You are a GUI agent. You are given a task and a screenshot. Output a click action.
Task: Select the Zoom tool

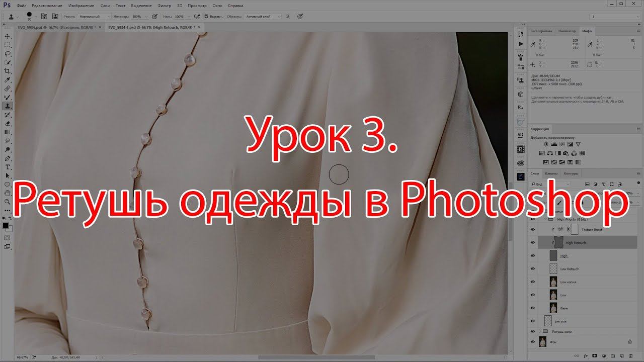pyautogui.click(x=8, y=202)
